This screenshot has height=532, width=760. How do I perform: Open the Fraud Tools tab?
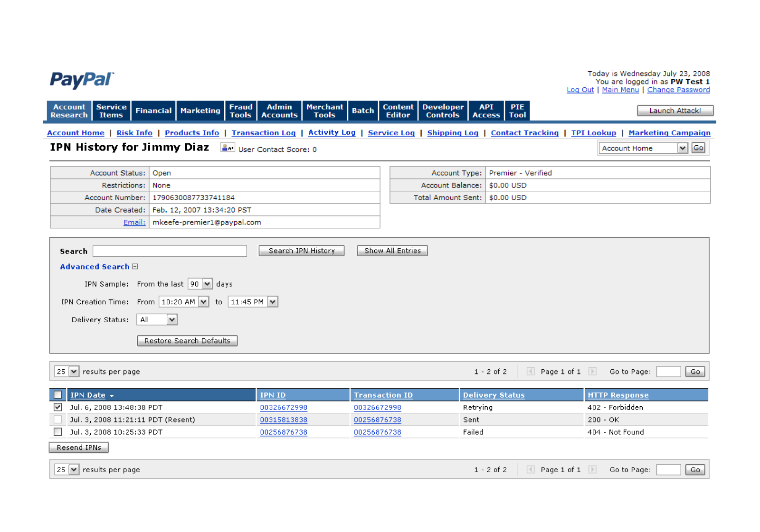241,111
